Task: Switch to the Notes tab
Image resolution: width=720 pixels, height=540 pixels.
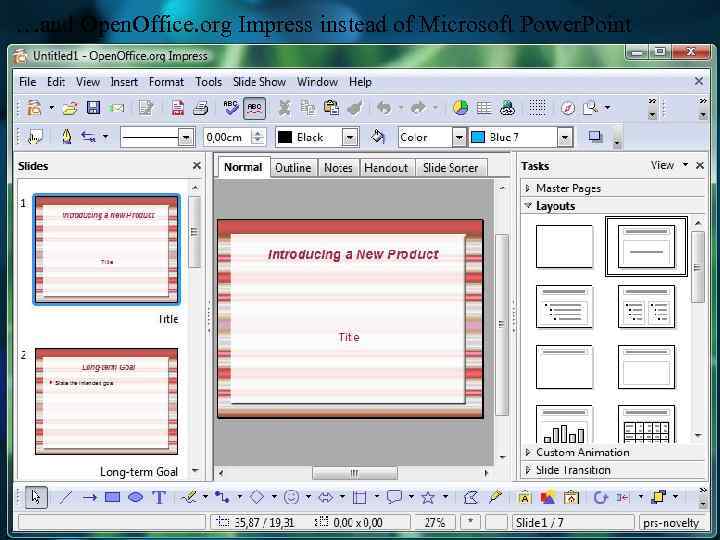Action: point(338,168)
